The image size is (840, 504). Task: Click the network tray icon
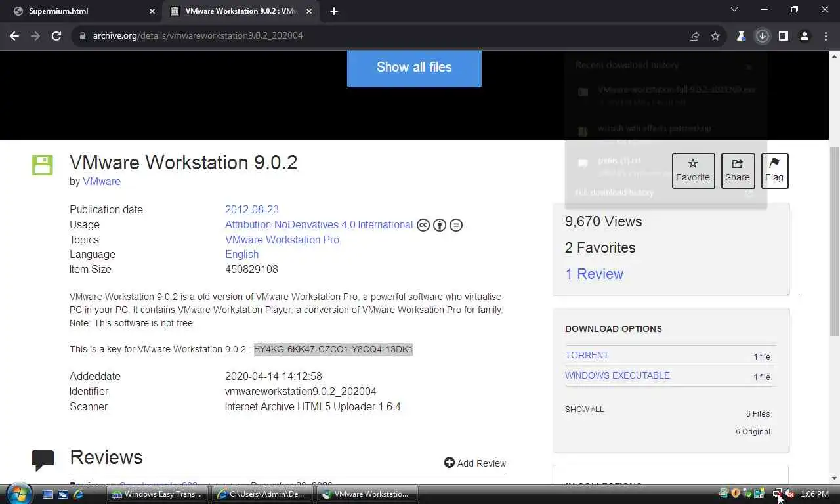pyautogui.click(x=778, y=493)
